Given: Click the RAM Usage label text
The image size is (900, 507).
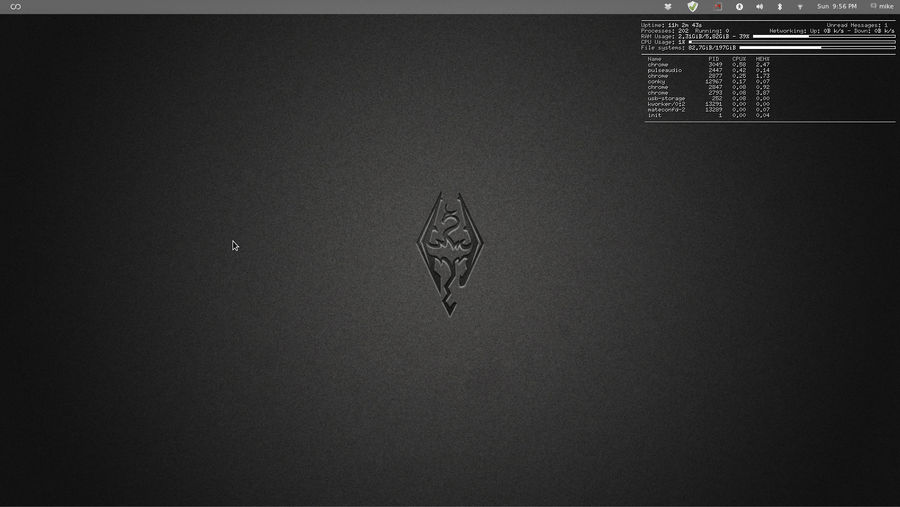Looking at the screenshot, I should (657, 36).
